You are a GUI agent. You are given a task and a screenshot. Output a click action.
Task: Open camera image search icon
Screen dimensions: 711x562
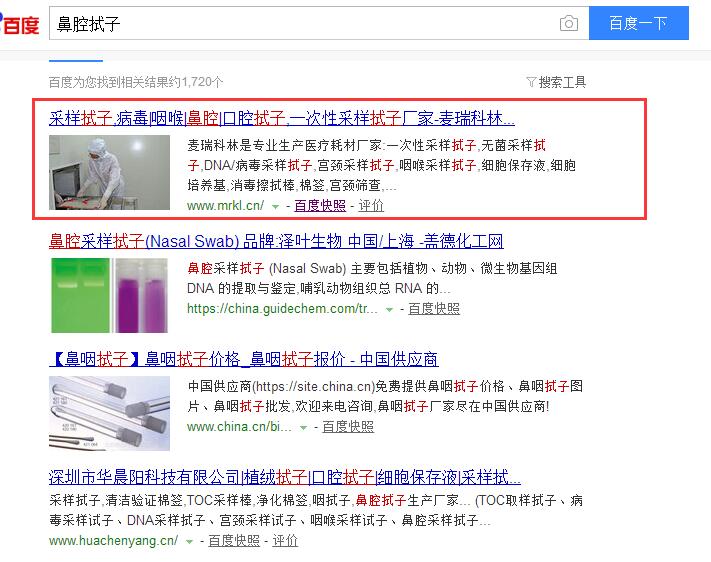point(569,23)
